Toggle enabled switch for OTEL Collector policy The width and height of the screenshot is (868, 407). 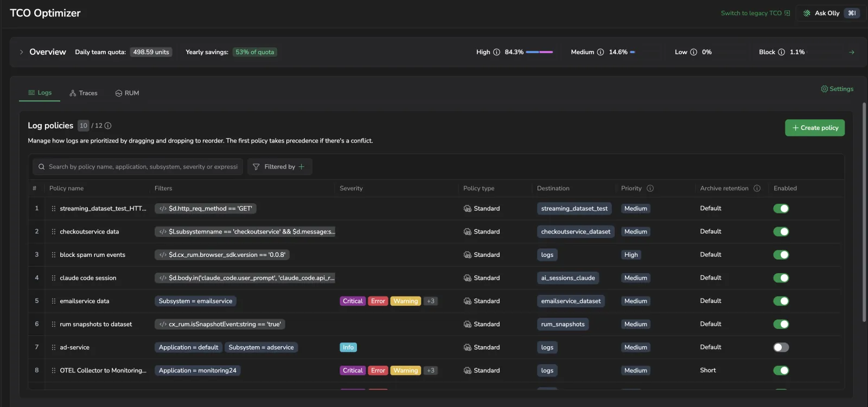coord(781,371)
